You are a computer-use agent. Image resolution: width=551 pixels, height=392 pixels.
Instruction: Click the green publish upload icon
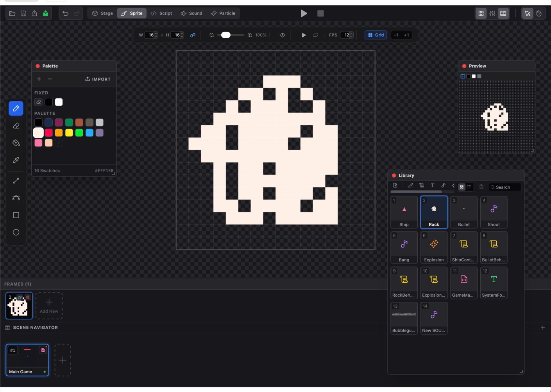[45, 13]
